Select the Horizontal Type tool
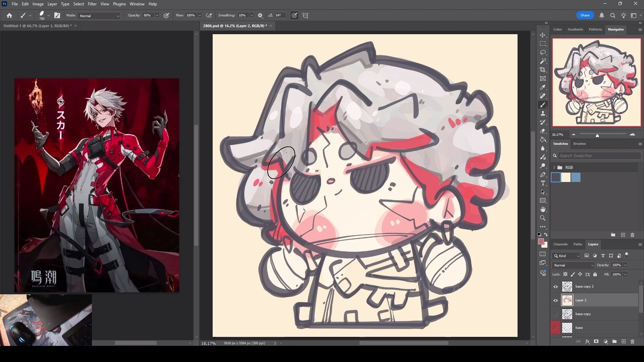The width and height of the screenshot is (644, 362). [543, 183]
